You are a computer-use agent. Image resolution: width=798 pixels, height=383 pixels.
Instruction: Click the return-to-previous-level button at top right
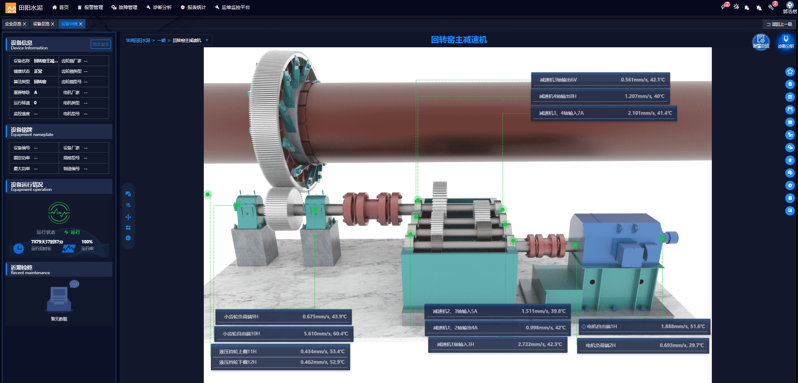tap(779, 24)
